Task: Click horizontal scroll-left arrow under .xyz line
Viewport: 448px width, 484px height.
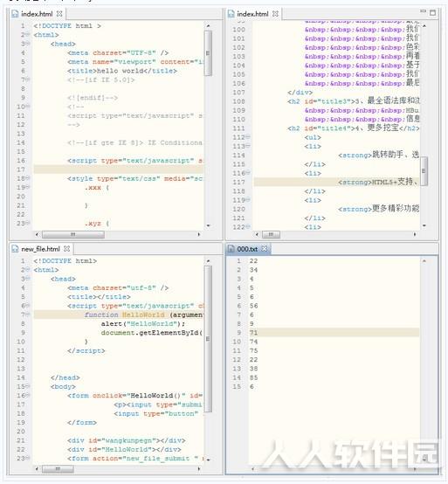Action: point(37,235)
